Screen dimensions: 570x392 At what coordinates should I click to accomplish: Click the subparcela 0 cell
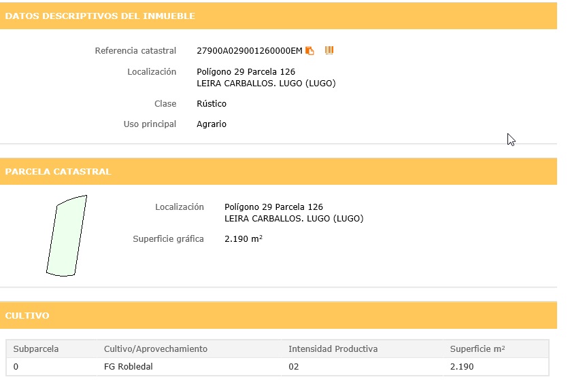pyautogui.click(x=16, y=367)
